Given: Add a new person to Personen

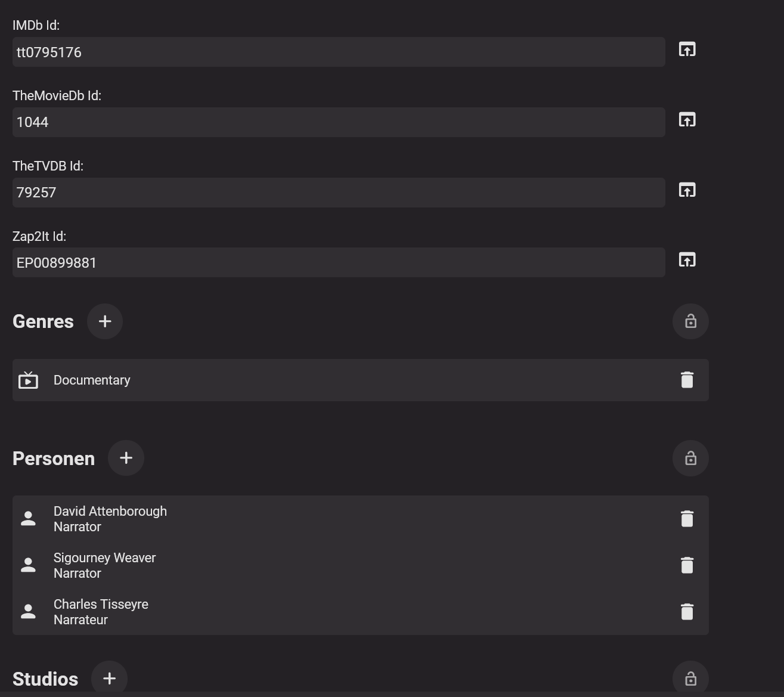Looking at the screenshot, I should point(126,458).
